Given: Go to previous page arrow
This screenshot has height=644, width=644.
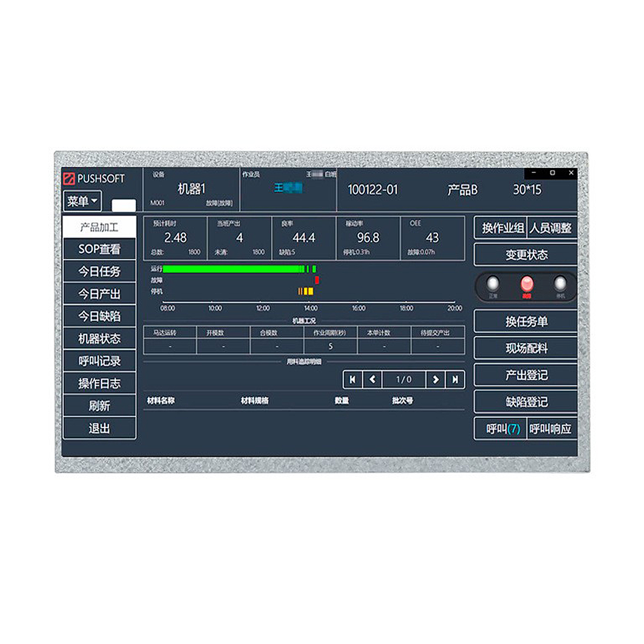Looking at the screenshot, I should (x=373, y=380).
